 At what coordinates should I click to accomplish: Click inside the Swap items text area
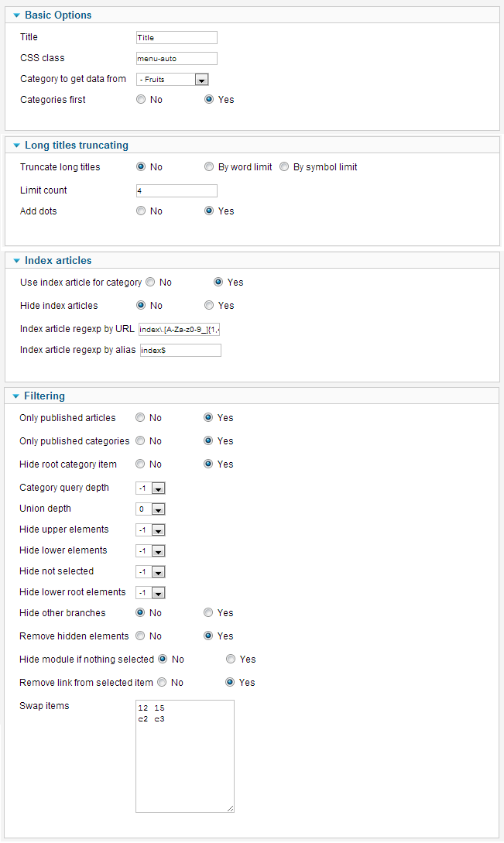pyautogui.click(x=185, y=756)
